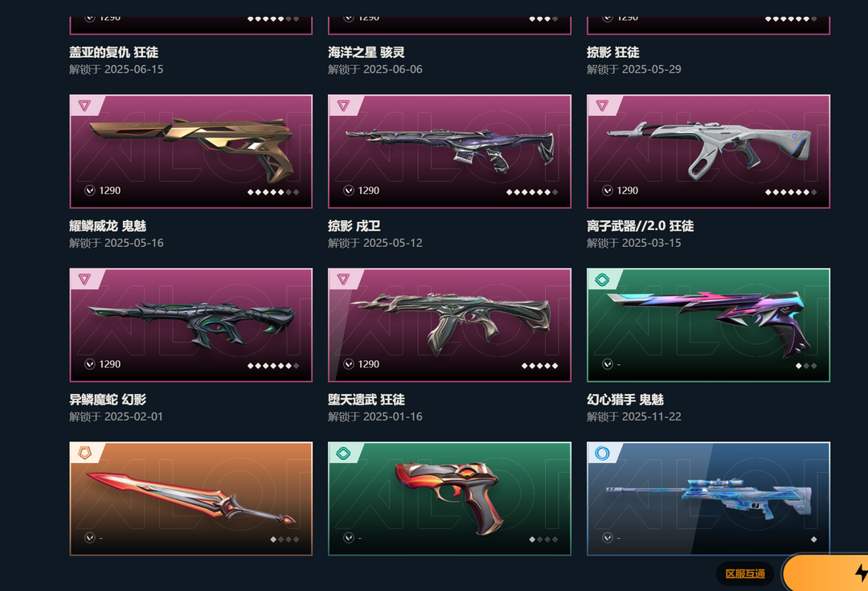Click the tier badge on 耀鳞威龙 鬼魅 card

click(84, 105)
